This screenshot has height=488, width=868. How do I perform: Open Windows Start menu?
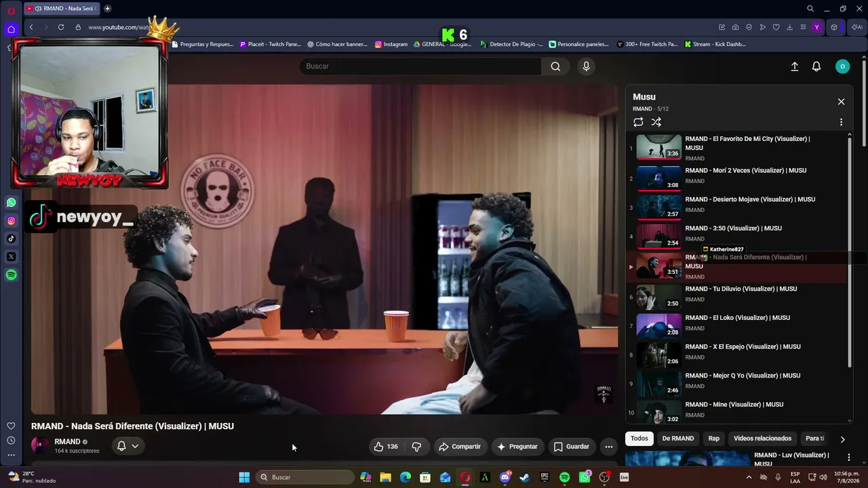pos(244,477)
